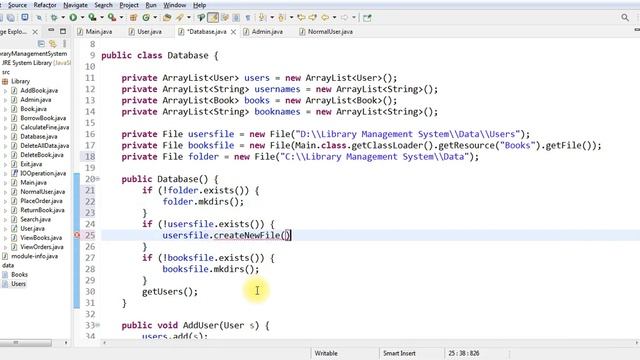Click the Search flashlight toolbar icon

(x=179, y=18)
